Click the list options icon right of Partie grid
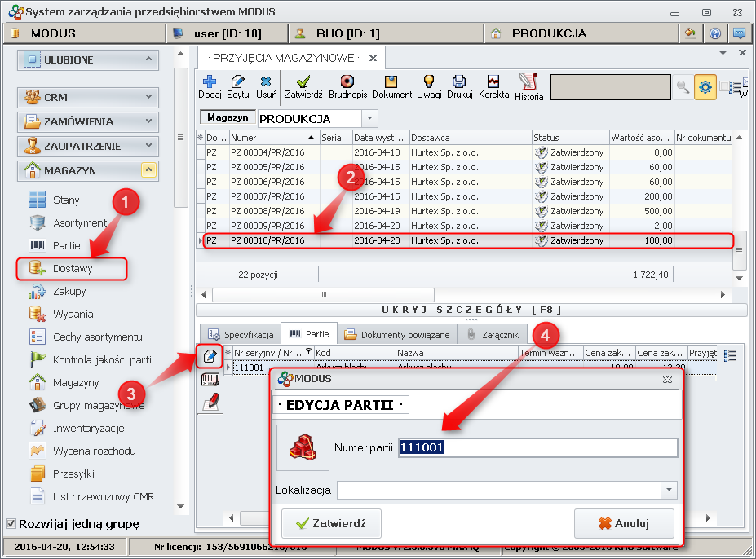Viewport: 756px width, 559px height. [730, 355]
